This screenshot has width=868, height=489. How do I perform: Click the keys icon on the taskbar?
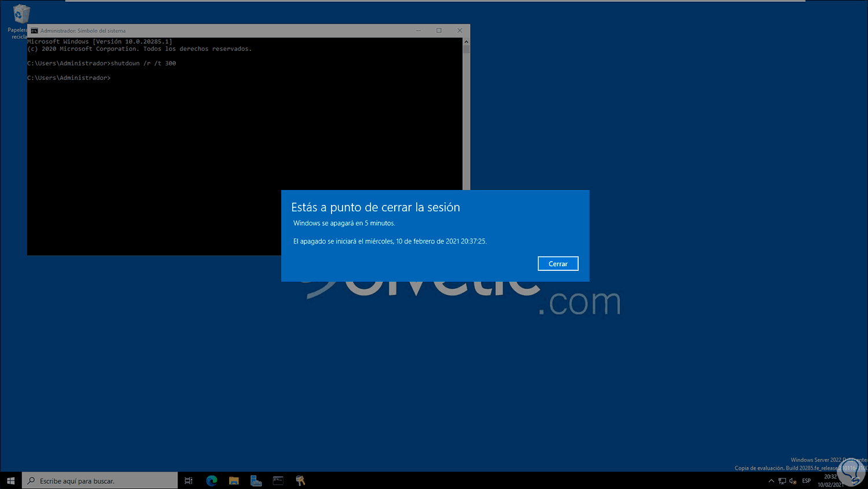300,480
